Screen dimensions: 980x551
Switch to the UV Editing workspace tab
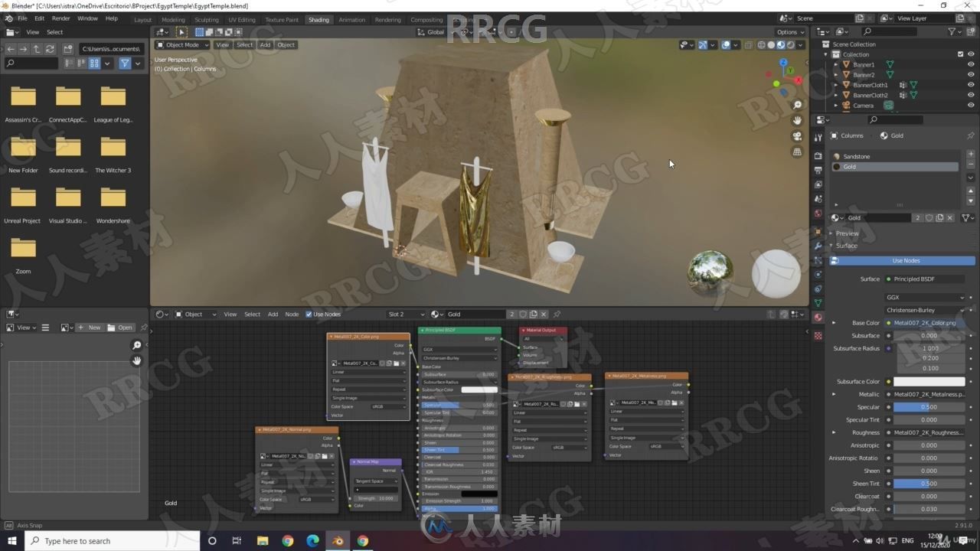242,19
